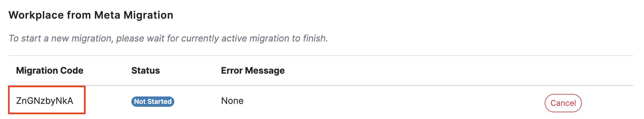Click the Workplace from Meta Migration heading
This screenshot has width=644, height=119.
[x=91, y=15]
